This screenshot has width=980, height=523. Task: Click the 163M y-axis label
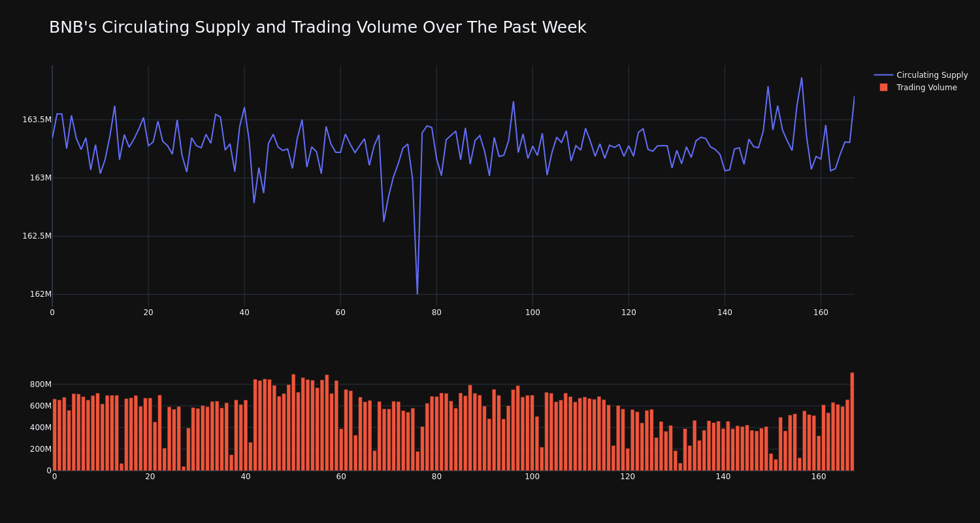(x=41, y=178)
